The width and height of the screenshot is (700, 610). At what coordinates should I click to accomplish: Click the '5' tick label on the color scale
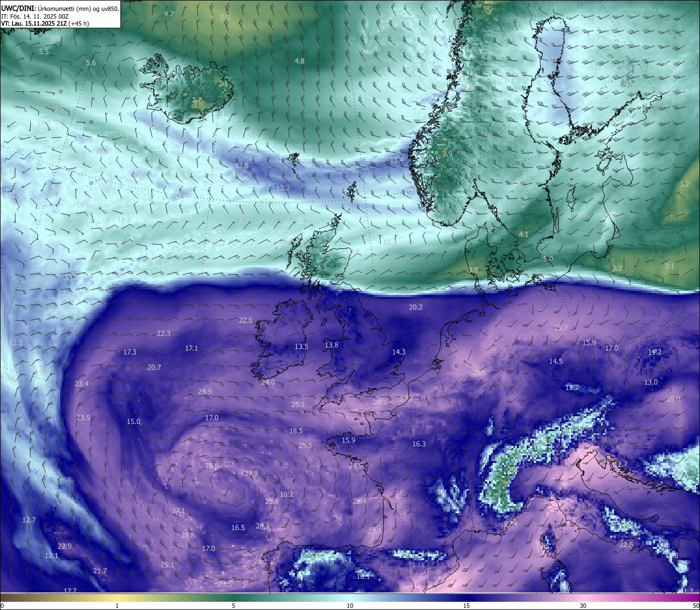234,606
